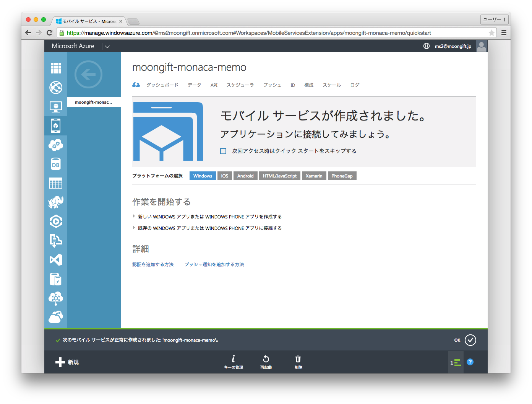Switch to the ダッシュボード tab
This screenshot has width=532, height=404.
[162, 85]
